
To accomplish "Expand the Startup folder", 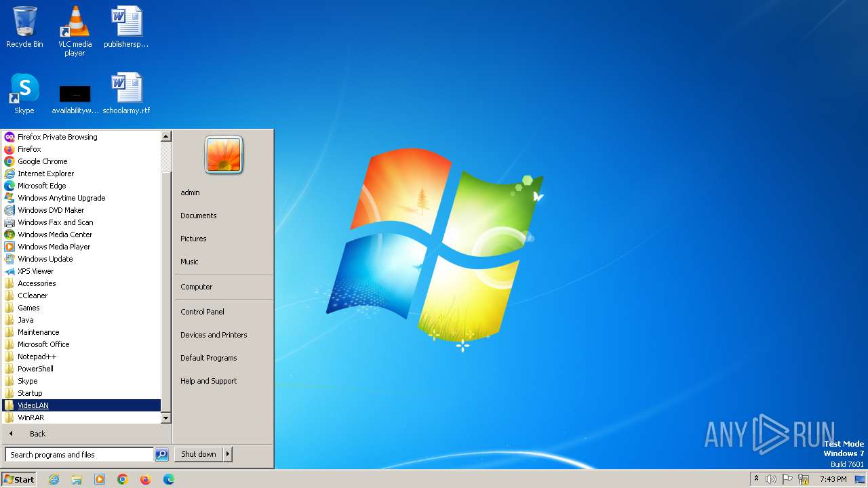I will click(81, 393).
